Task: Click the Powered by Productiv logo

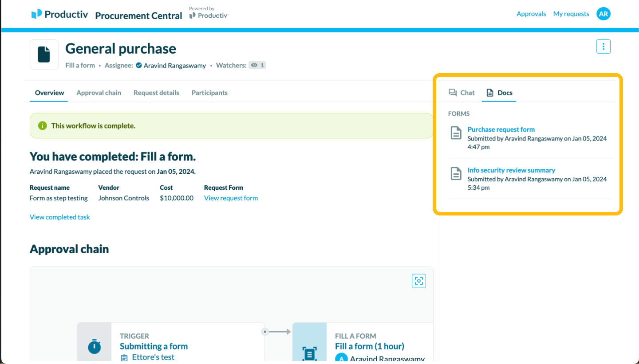Action: (209, 13)
